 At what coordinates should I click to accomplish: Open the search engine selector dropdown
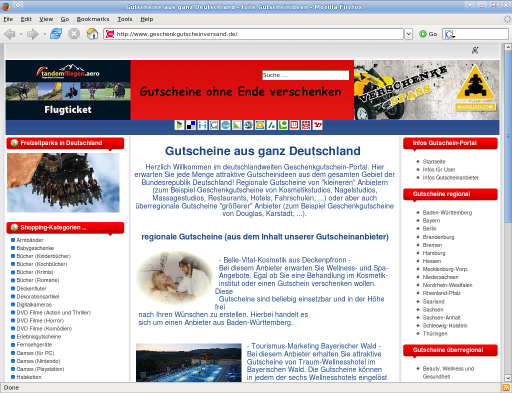click(x=450, y=34)
